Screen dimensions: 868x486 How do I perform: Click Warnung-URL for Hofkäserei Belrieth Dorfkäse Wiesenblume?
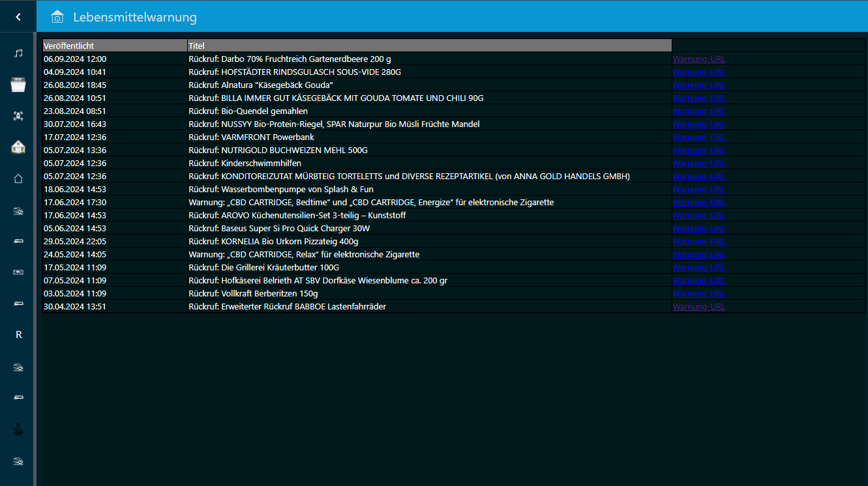point(698,280)
